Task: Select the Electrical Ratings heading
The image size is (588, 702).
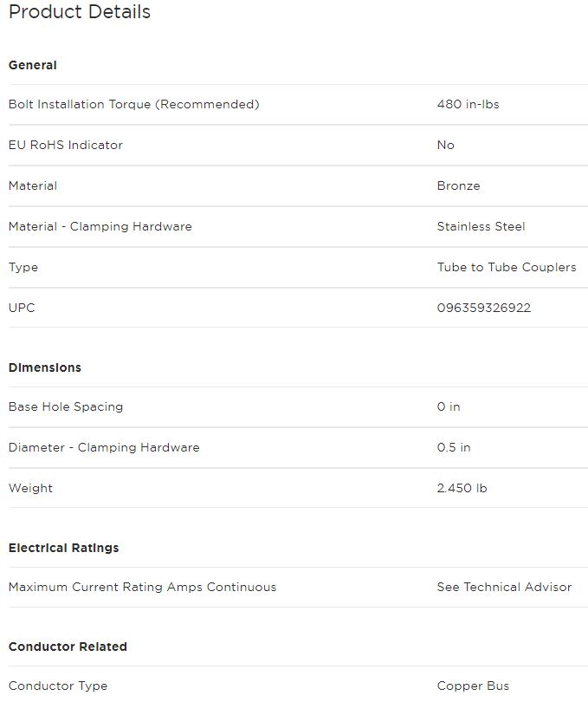Action: pos(63,548)
